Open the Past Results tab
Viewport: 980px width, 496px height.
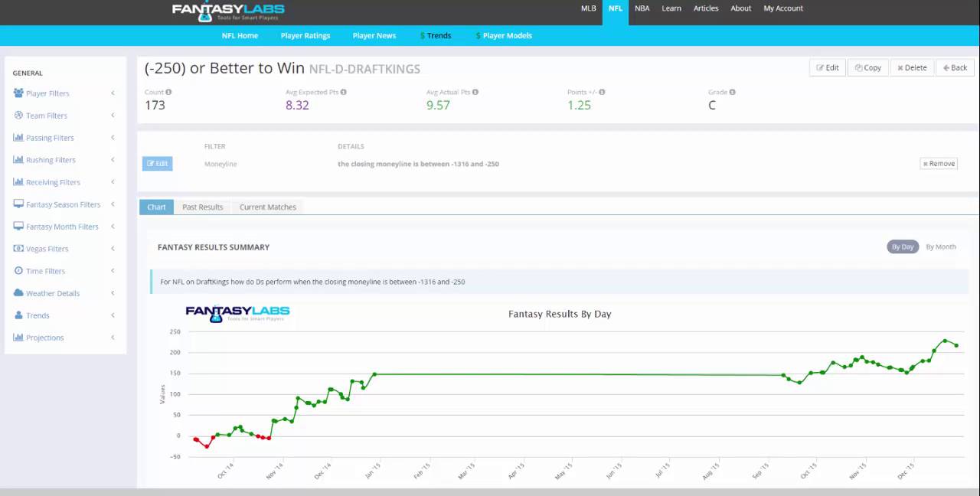point(203,207)
